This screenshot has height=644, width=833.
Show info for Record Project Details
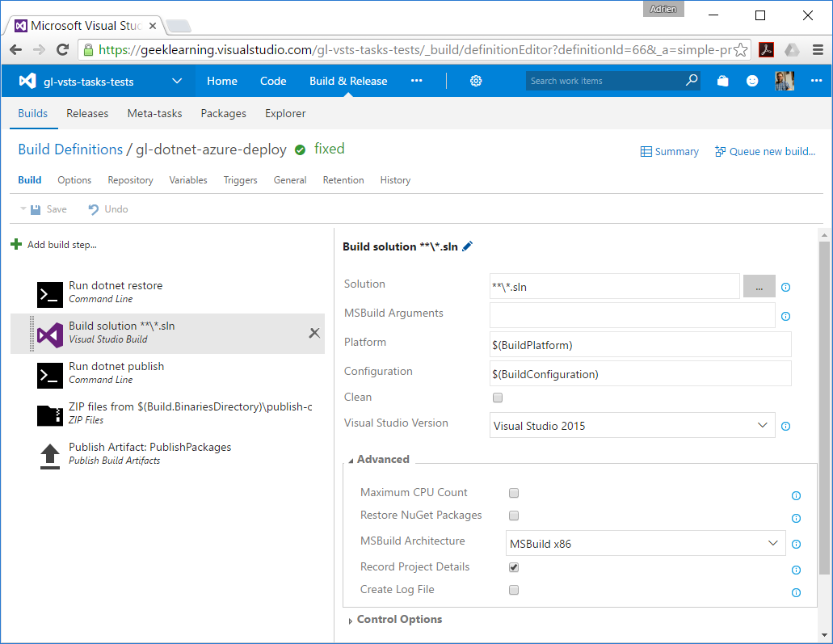[796, 570]
